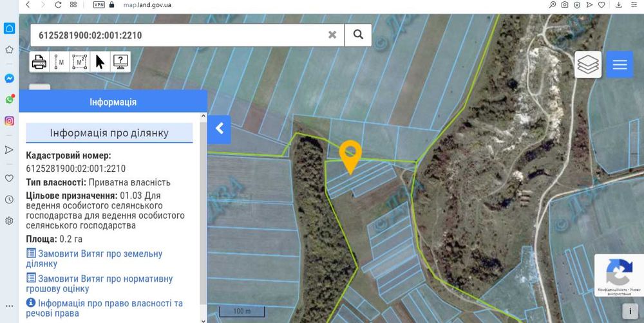Open Інформація про право власності link

click(104, 308)
